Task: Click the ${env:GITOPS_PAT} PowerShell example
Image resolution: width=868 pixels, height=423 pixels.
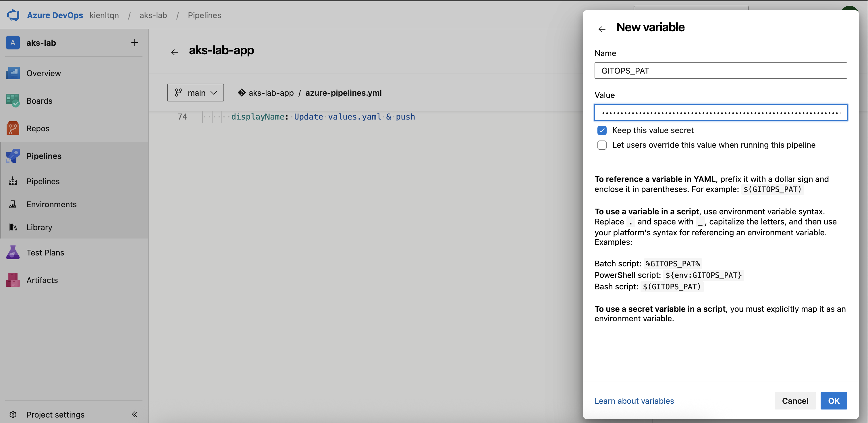Action: 704,275
